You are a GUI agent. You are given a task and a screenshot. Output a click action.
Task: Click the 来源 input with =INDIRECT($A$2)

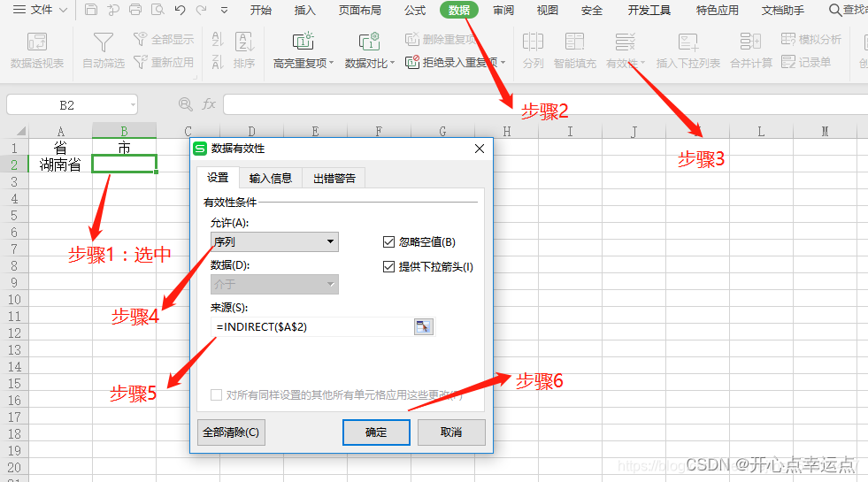pos(311,327)
